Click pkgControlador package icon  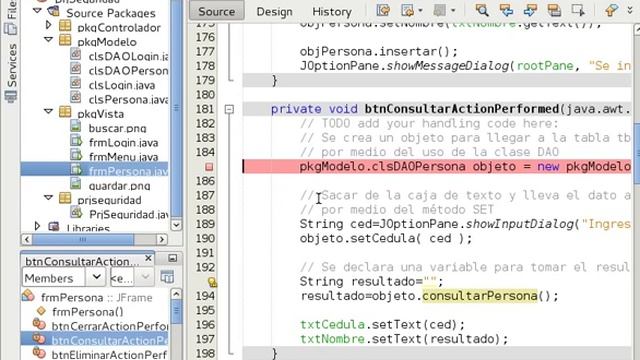[x=65, y=26]
